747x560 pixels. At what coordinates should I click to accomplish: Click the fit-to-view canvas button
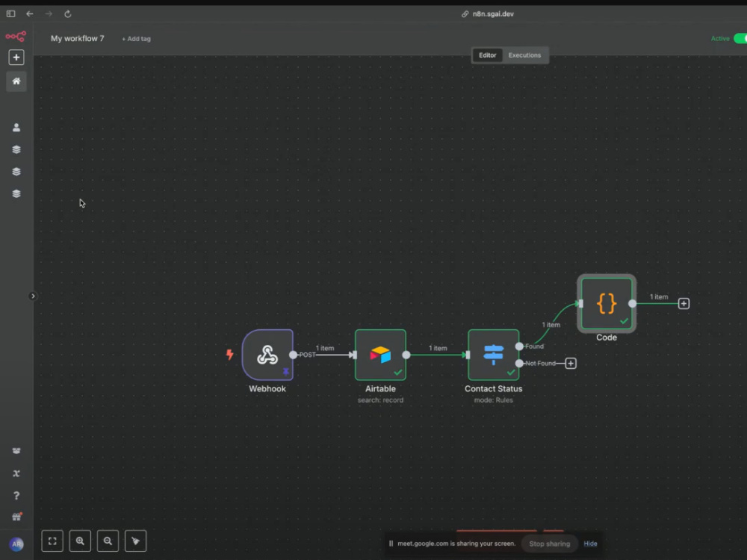click(x=52, y=541)
